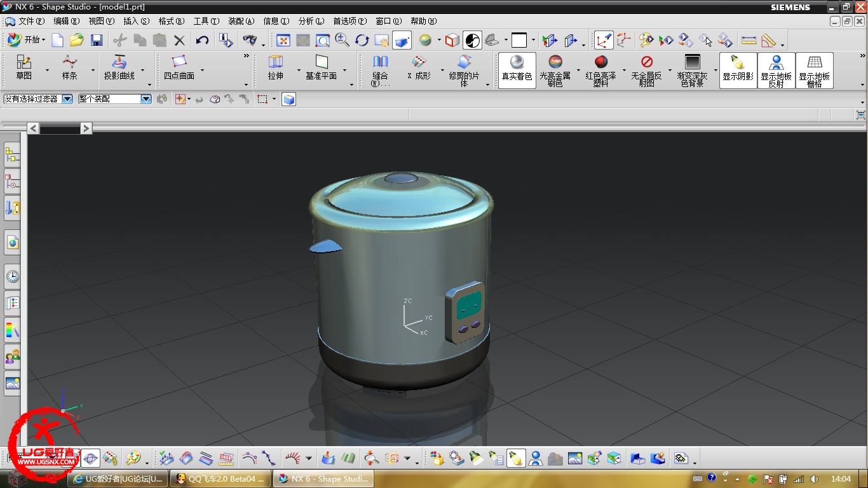Open the 分析 (Analysis) menu
The width and height of the screenshot is (868, 488).
coord(311,21)
